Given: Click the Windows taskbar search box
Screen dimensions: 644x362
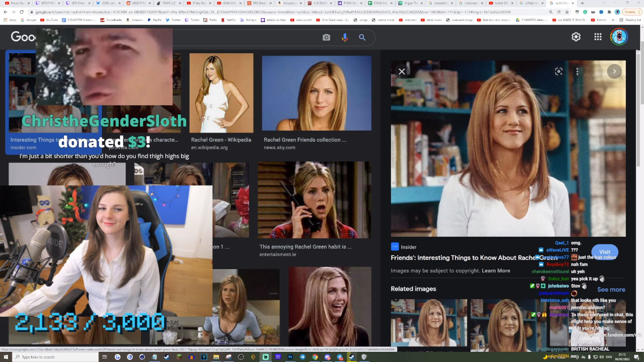Looking at the screenshot, I should click(55, 357).
